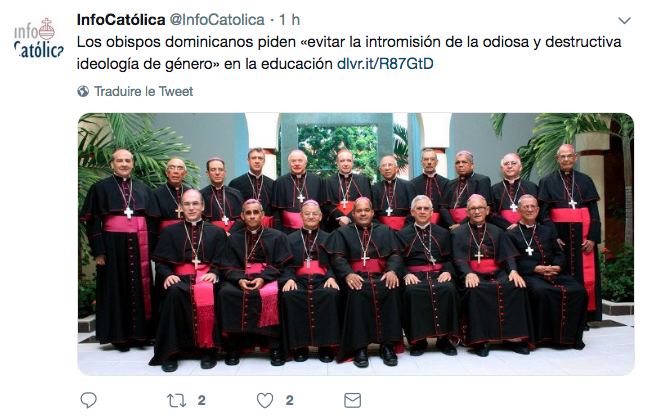Click the like count number 2

tap(290, 400)
